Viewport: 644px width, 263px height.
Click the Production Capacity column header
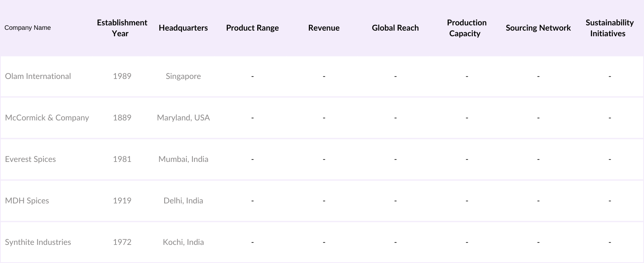466,28
